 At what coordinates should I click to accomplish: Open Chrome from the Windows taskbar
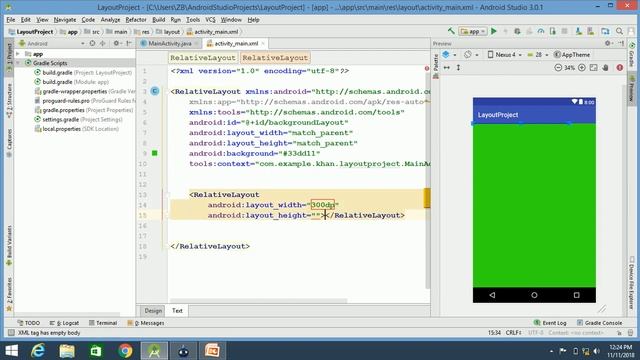coord(125,351)
